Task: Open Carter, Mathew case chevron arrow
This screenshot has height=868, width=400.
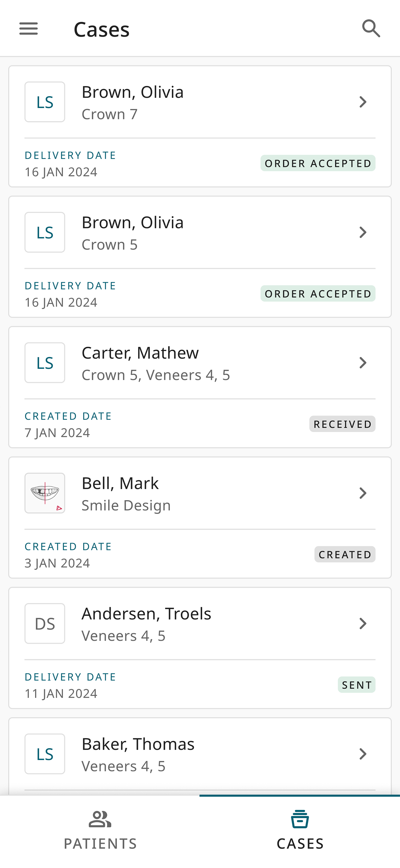Action: coord(362,363)
